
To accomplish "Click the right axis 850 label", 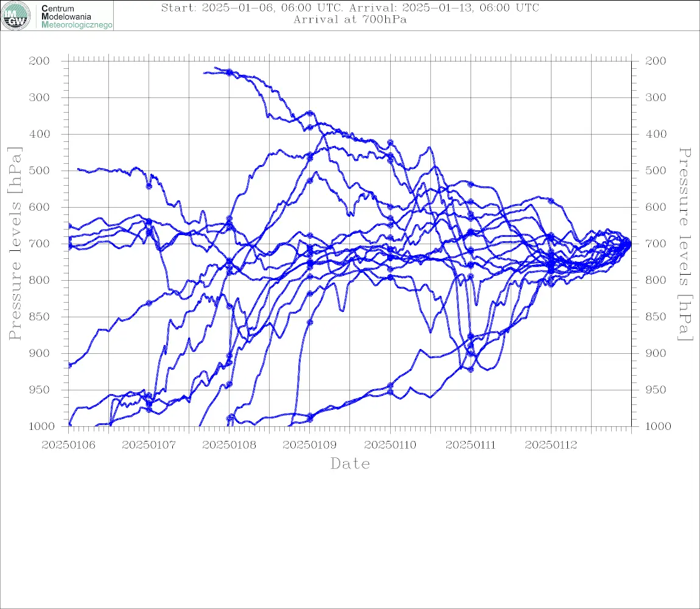I will pyautogui.click(x=656, y=317).
